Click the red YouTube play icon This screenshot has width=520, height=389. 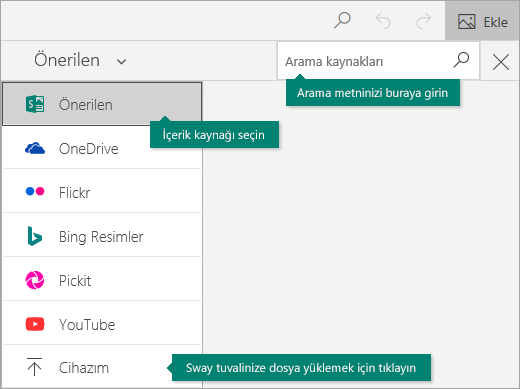pyautogui.click(x=35, y=324)
